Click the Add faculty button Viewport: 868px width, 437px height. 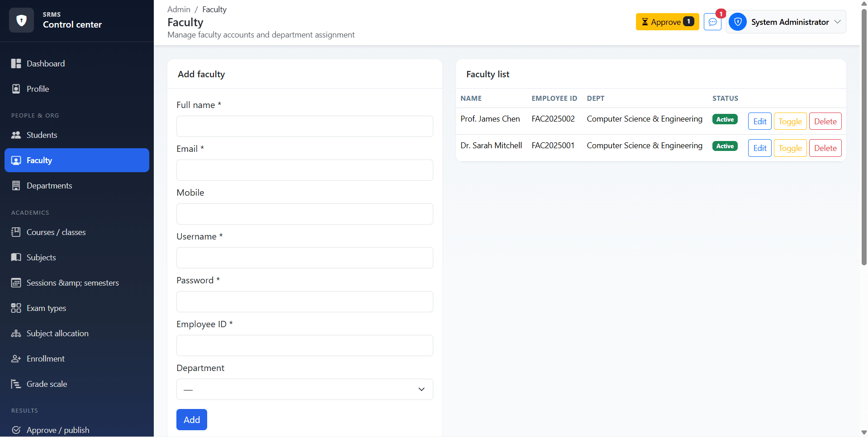click(191, 419)
